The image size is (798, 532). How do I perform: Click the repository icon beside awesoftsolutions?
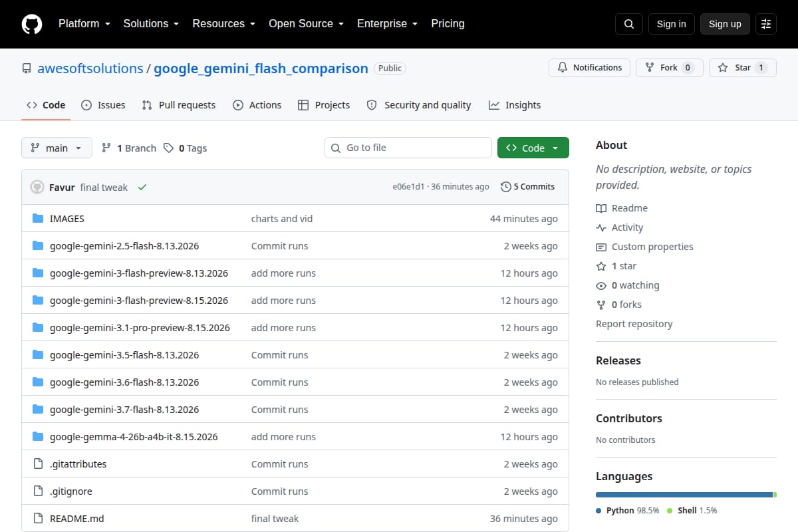coord(27,68)
